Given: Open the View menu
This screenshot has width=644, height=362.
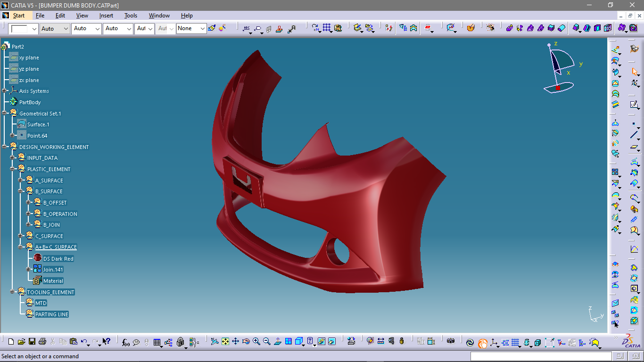Looking at the screenshot, I should point(82,16).
